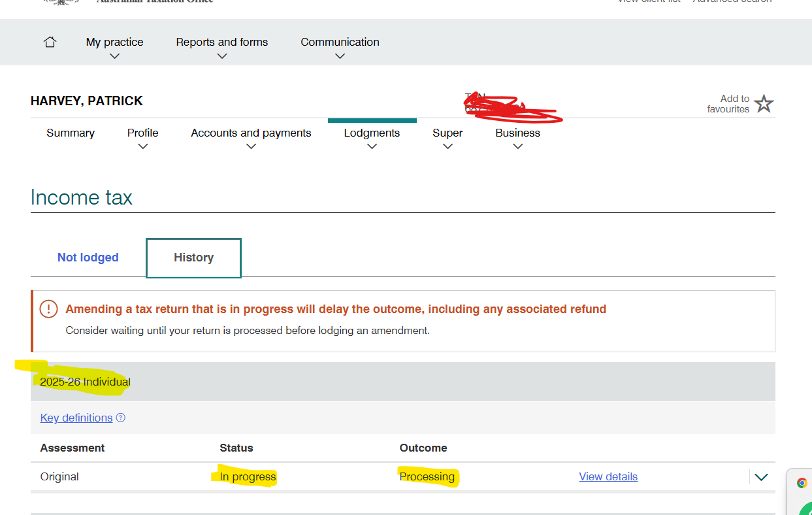The width and height of the screenshot is (812, 515).
Task: Click the Assessment column header
Action: pos(73,448)
